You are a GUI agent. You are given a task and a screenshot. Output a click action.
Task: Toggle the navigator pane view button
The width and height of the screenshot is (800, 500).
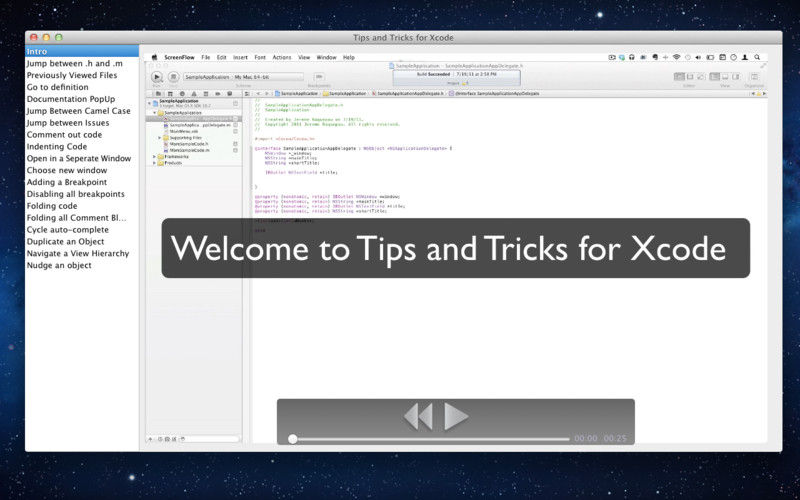(x=714, y=77)
